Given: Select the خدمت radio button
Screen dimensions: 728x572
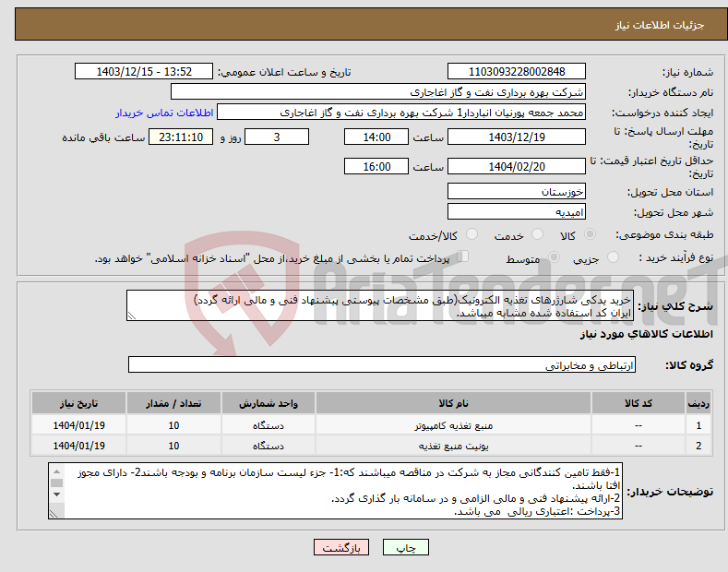Looking at the screenshot, I should [537, 234].
